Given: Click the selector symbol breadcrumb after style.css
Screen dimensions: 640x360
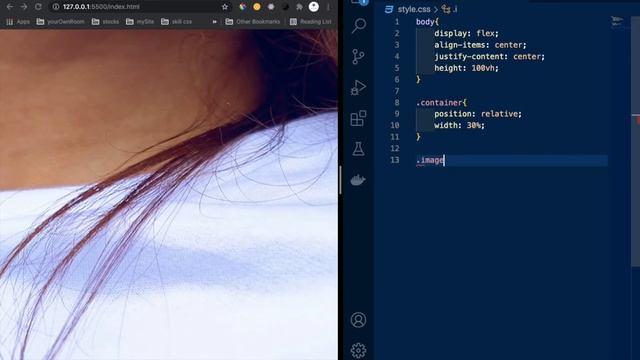Looking at the screenshot, I should 449,9.
